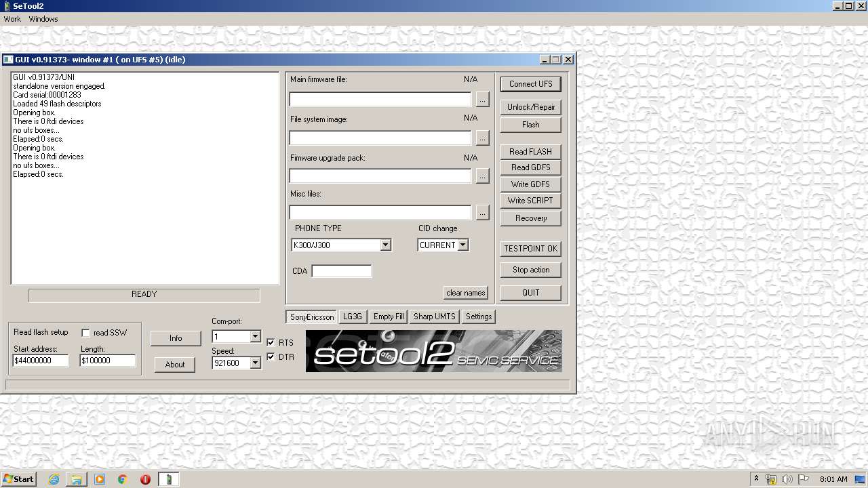Click 'Card serial:00001283' log line
This screenshot has height=488, width=868.
click(47, 95)
